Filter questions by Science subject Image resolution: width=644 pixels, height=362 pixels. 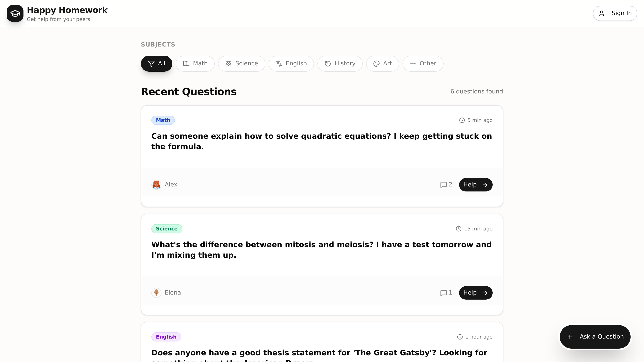(x=241, y=64)
